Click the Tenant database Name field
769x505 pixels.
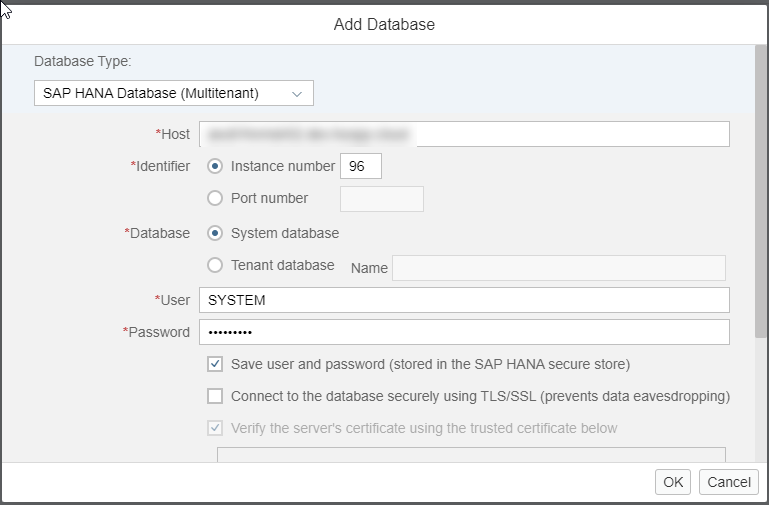559,268
